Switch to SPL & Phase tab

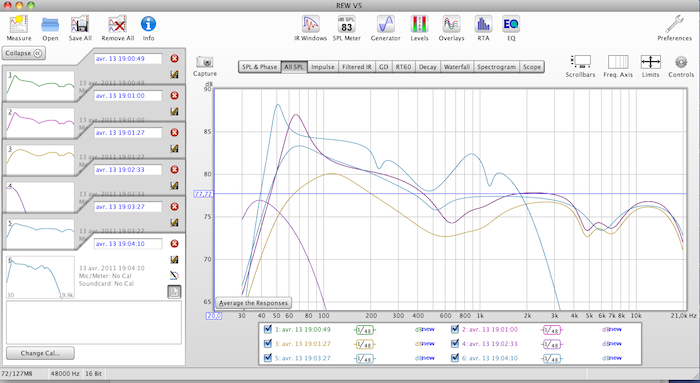(259, 67)
